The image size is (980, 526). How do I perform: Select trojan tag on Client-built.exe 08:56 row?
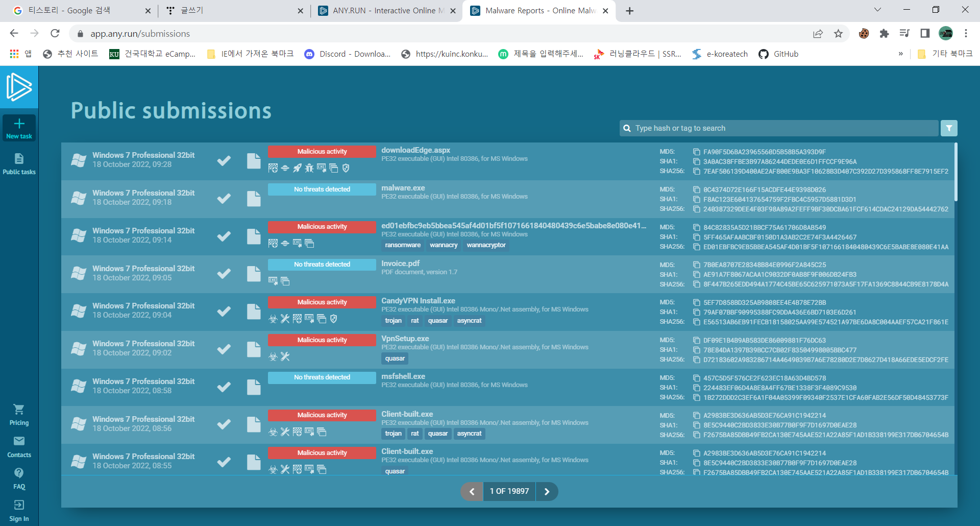[393, 434]
